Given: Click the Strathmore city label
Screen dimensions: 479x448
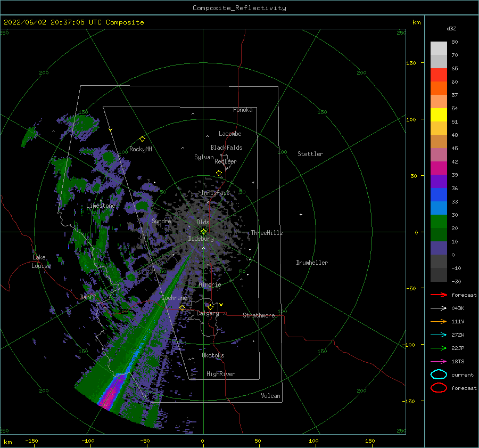Looking at the screenshot, I should (259, 315).
